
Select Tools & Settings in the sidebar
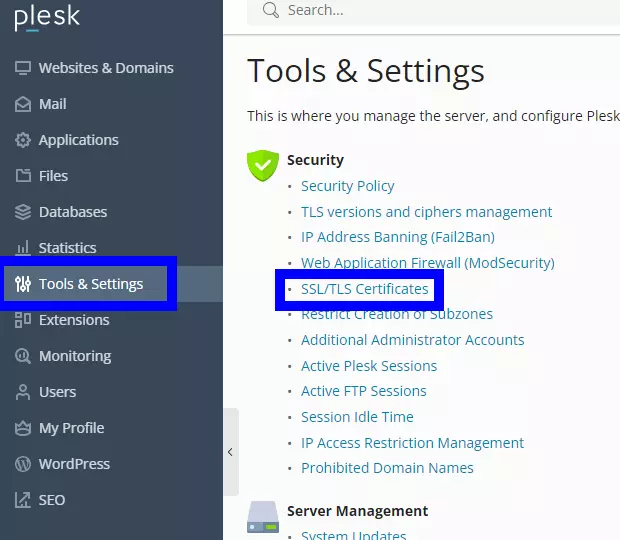click(91, 284)
